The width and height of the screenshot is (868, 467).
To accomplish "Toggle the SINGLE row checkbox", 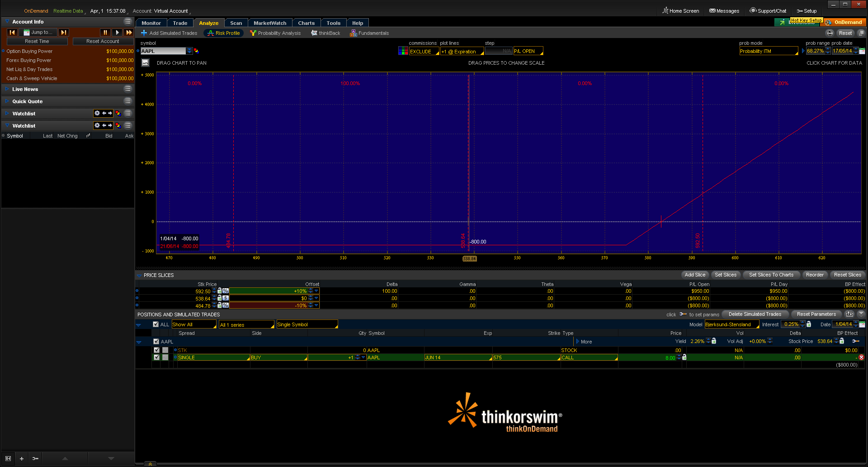I will click(x=156, y=357).
